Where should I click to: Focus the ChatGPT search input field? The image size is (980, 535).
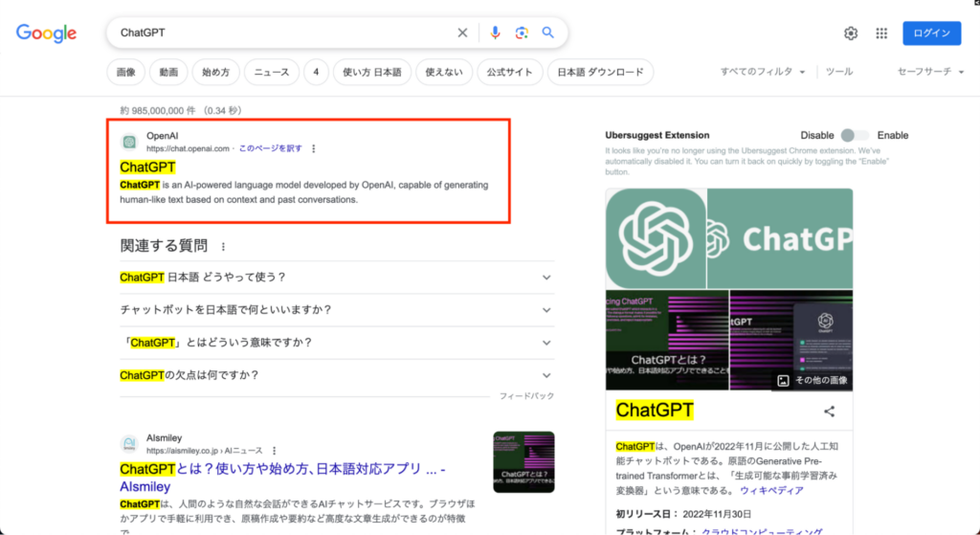coord(284,33)
